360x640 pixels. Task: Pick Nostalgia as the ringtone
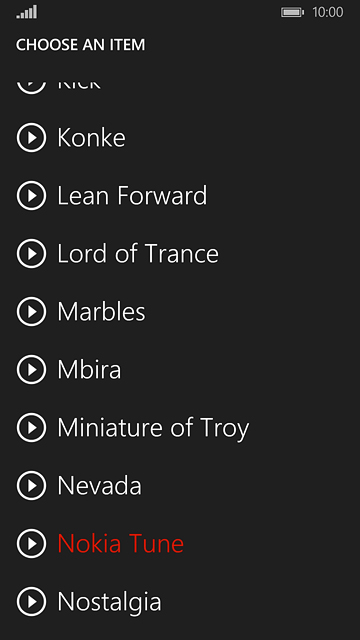click(109, 602)
